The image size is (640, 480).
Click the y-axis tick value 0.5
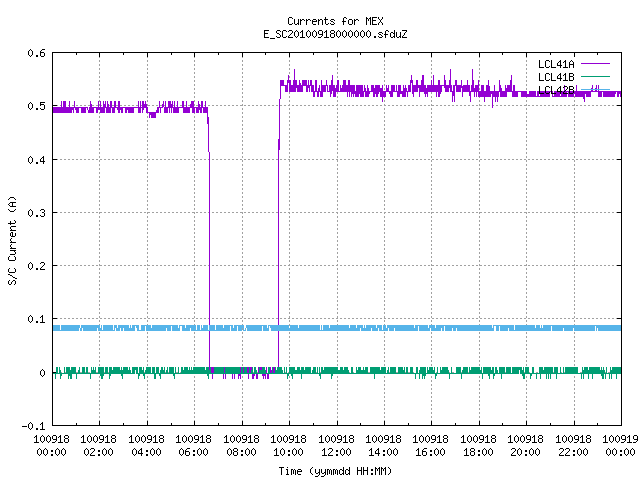click(36, 106)
